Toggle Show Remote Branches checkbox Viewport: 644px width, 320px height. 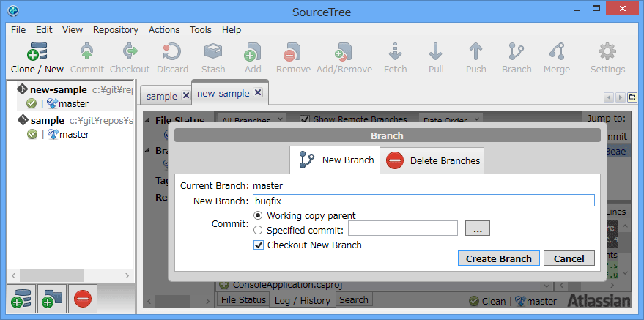pos(304,119)
